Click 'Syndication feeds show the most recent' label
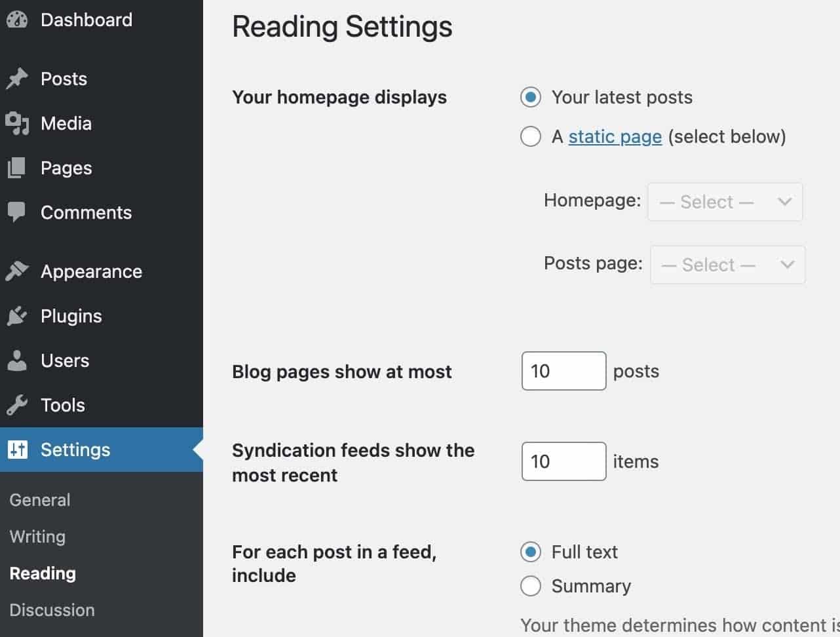Viewport: 840px width, 637px height. (353, 463)
